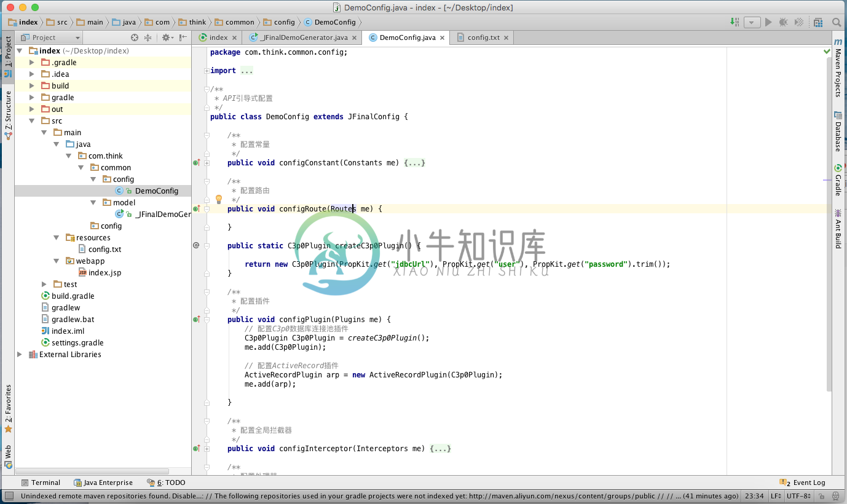The height and width of the screenshot is (504, 847).
Task: Unfold the configConstant method body
Action: point(207,163)
